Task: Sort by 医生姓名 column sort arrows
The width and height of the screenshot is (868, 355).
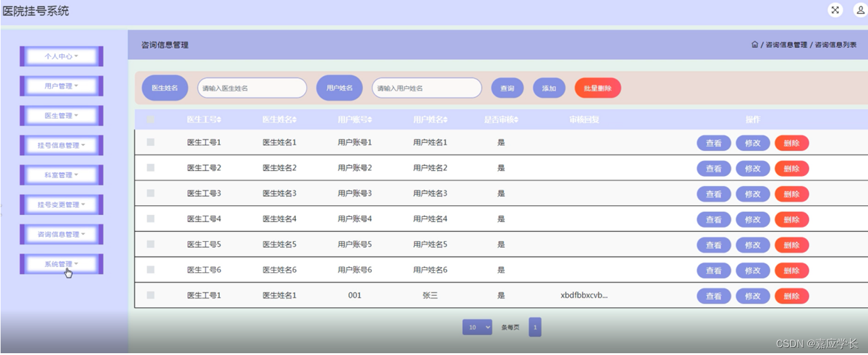Action: pos(294,120)
